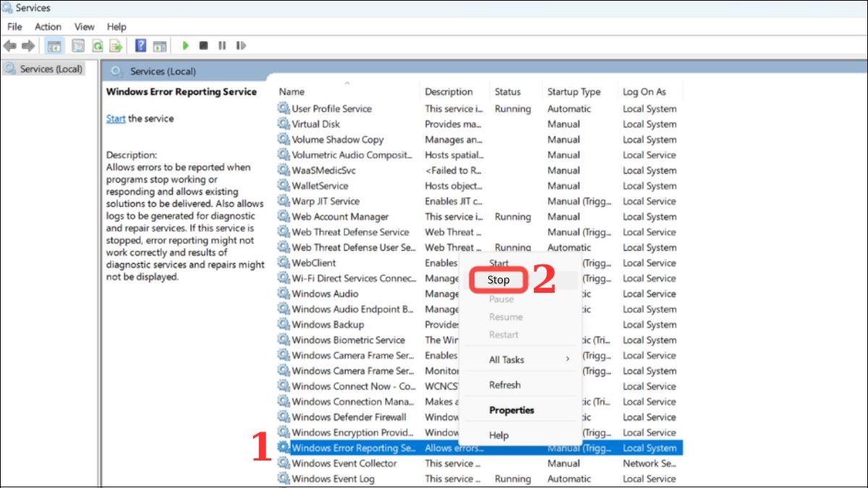Image resolution: width=868 pixels, height=488 pixels.
Task: Click the Forward arrow toolbar icon
Action: click(28, 46)
